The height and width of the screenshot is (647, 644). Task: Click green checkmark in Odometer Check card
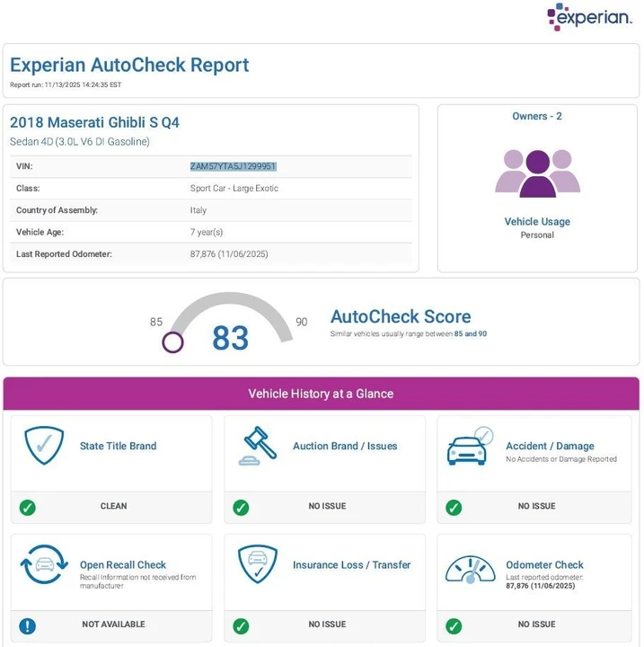pyautogui.click(x=454, y=626)
